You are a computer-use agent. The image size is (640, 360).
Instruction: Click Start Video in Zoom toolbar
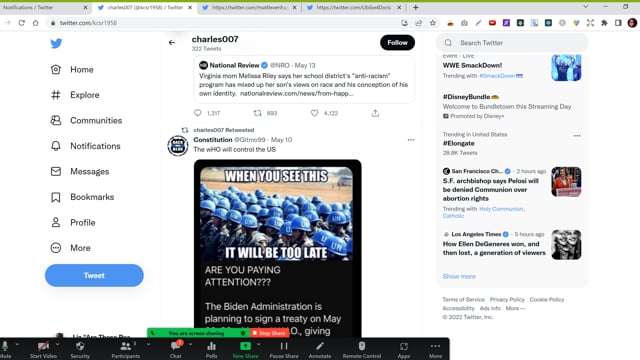[43, 350]
